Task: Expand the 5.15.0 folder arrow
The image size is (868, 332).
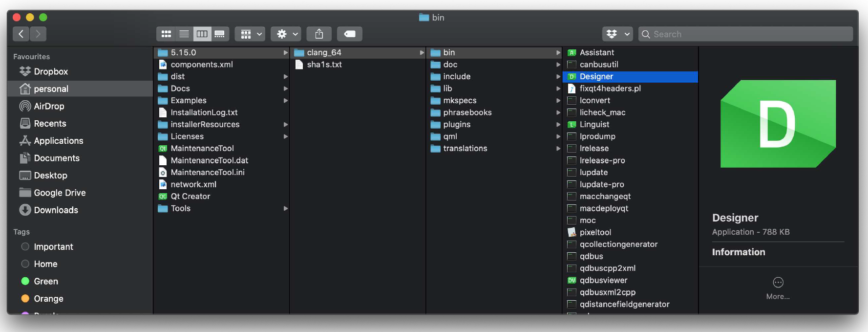Action: pyautogui.click(x=286, y=52)
